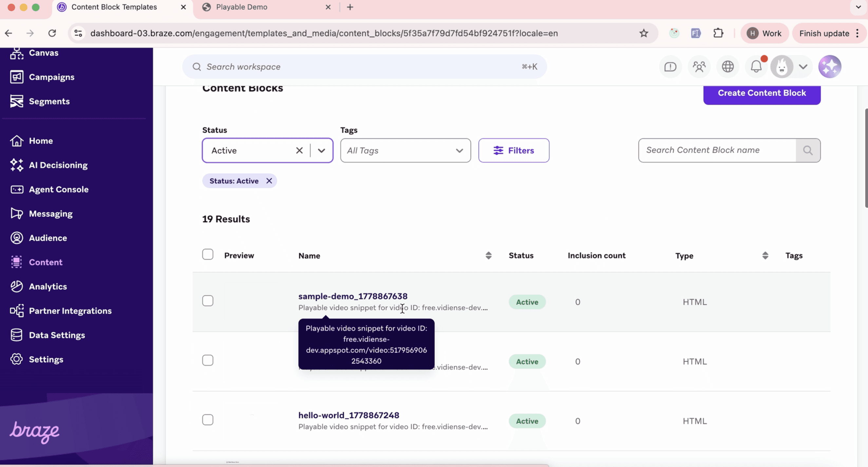Viewport: 868px width, 467px height.
Task: Open the sparkle AI assistant button
Action: tap(830, 67)
